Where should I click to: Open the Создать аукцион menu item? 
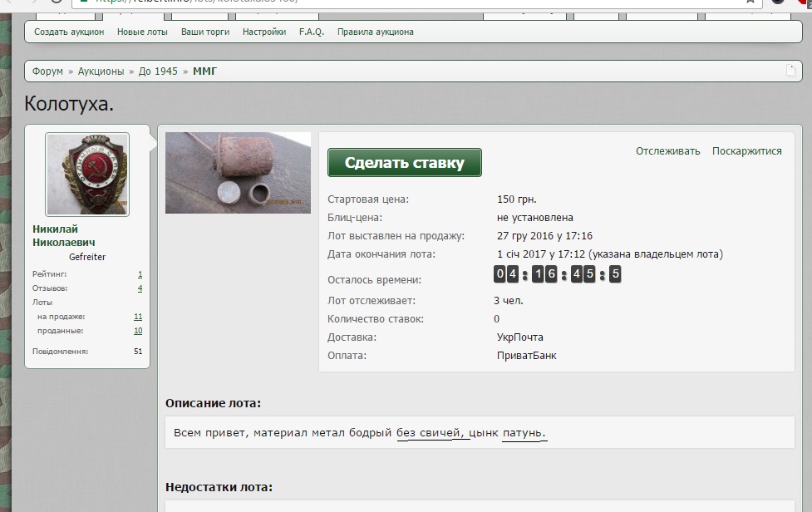pyautogui.click(x=69, y=32)
